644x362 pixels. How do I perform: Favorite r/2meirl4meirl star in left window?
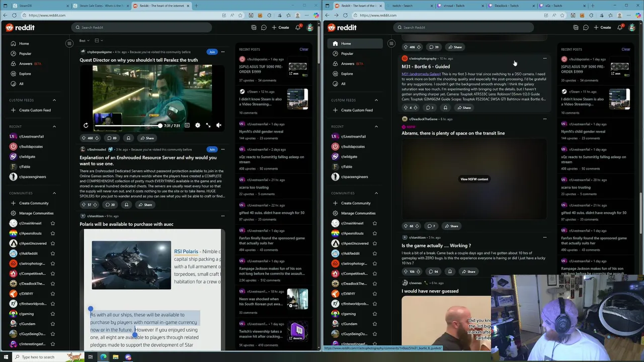tap(52, 223)
